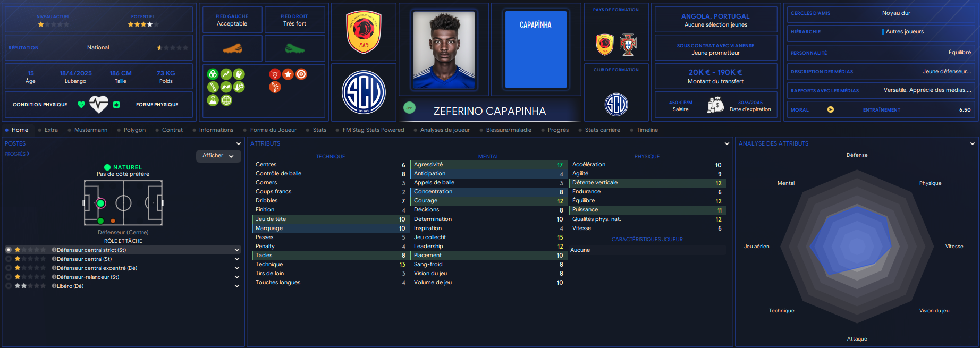Click the heart-rate condition physique icon
The height and width of the screenshot is (348, 980).
pos(99,104)
